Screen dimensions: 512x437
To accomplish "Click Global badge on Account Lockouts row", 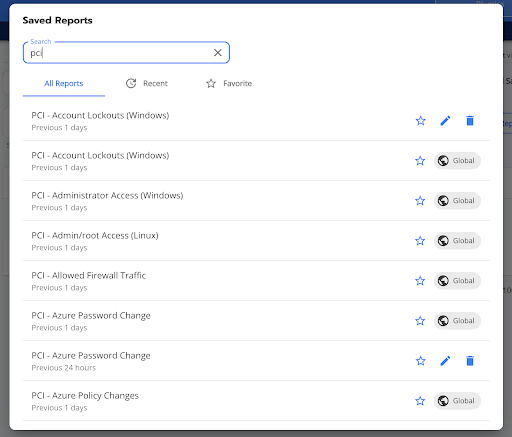I will 457,161.
